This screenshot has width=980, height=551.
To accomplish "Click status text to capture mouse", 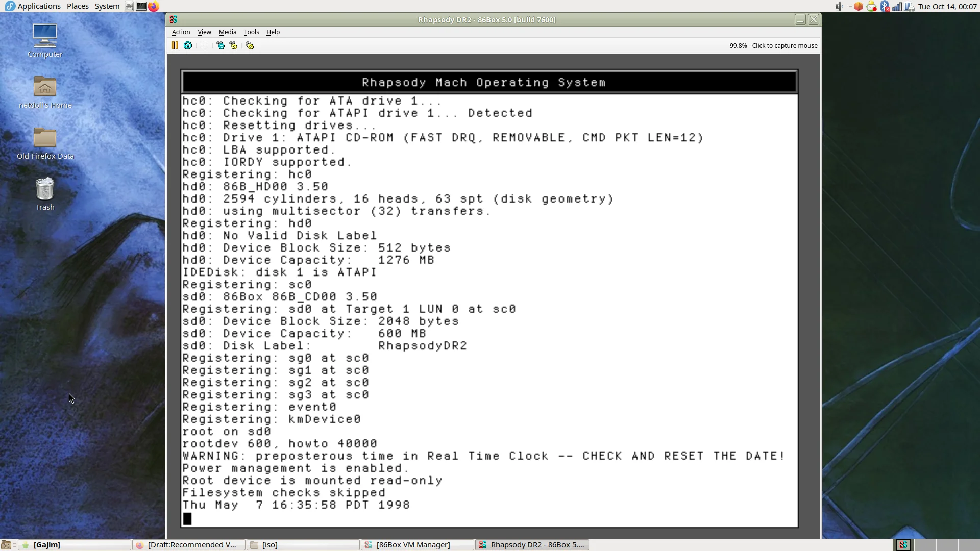I will tap(773, 45).
